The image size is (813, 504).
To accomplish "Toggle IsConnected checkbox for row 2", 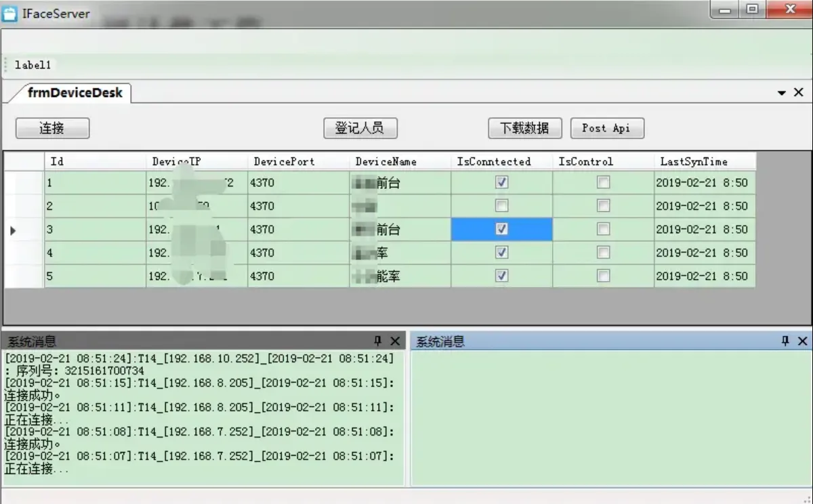I will pyautogui.click(x=501, y=205).
